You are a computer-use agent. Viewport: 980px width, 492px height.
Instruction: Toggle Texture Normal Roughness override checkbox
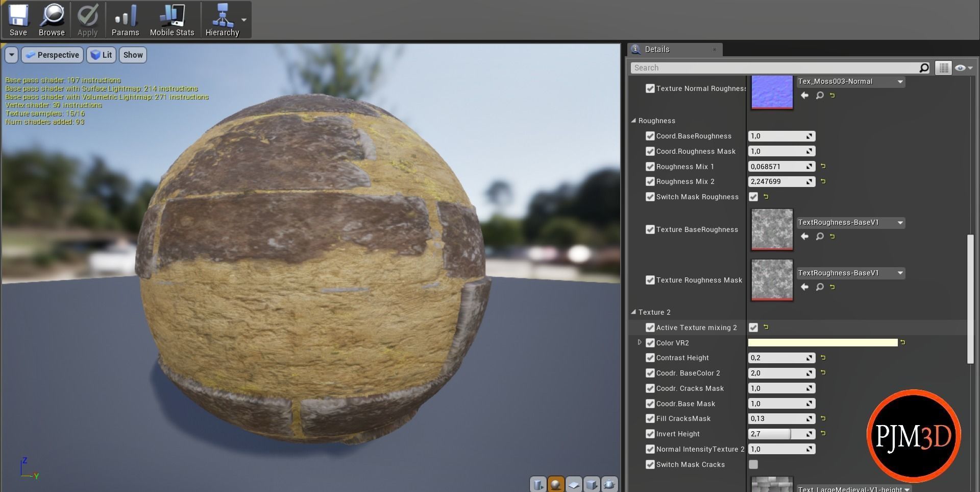(650, 88)
